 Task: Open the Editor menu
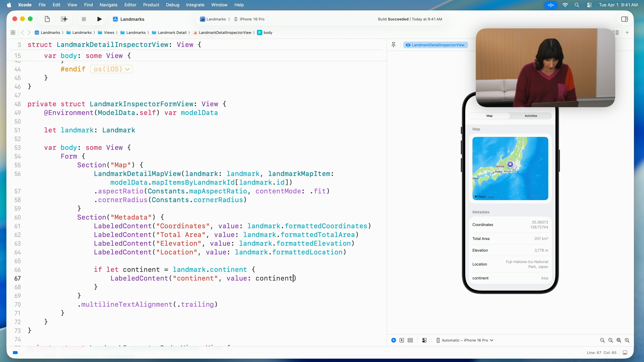(130, 5)
